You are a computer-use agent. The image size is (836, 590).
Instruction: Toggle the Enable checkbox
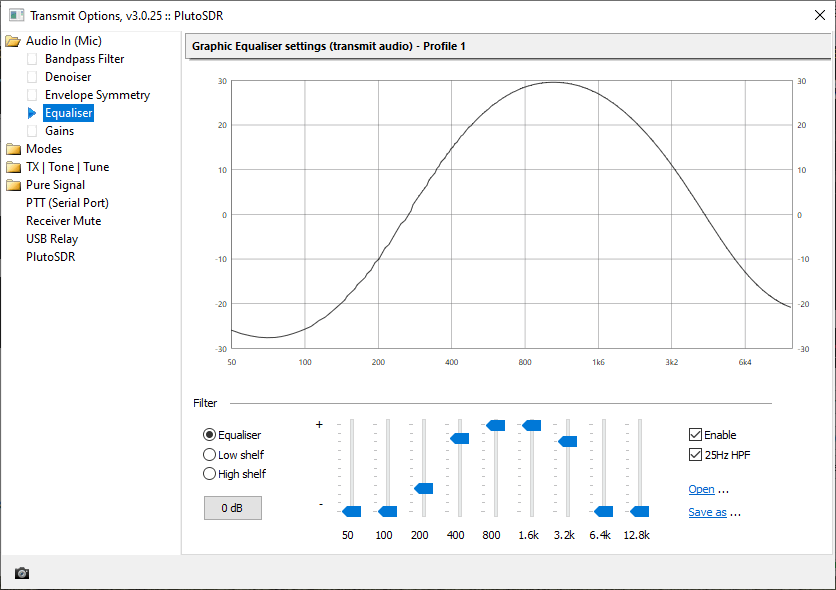[696, 435]
